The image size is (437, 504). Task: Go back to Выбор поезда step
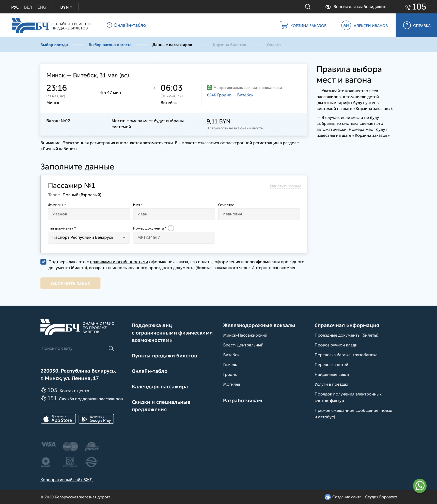point(54,45)
